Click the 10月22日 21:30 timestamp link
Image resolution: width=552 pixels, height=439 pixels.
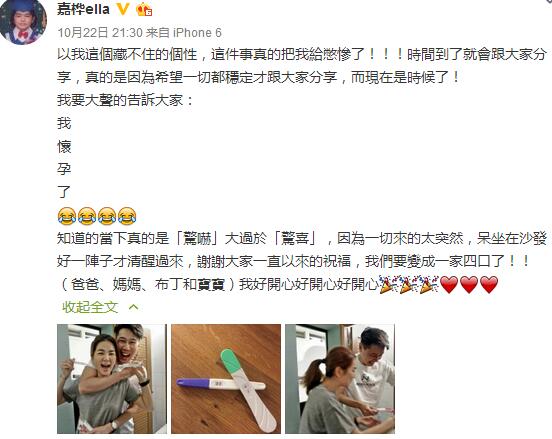pos(100,33)
